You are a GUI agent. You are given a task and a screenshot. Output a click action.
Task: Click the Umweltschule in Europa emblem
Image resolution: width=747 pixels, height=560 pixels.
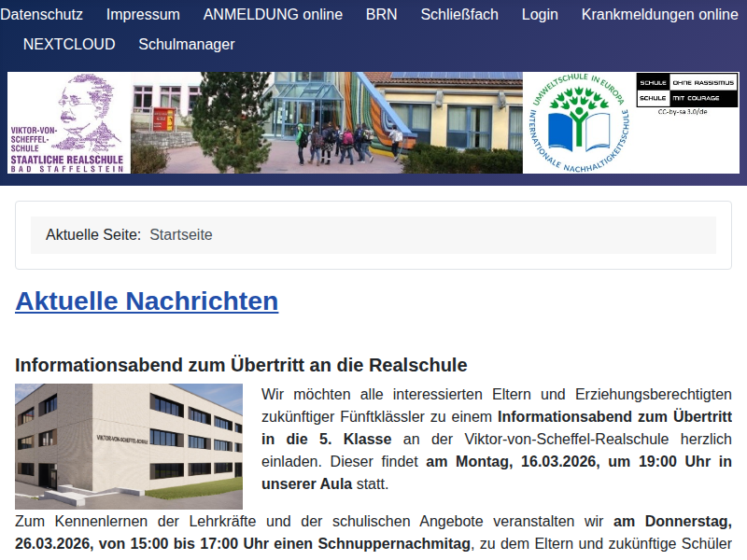[579, 123]
